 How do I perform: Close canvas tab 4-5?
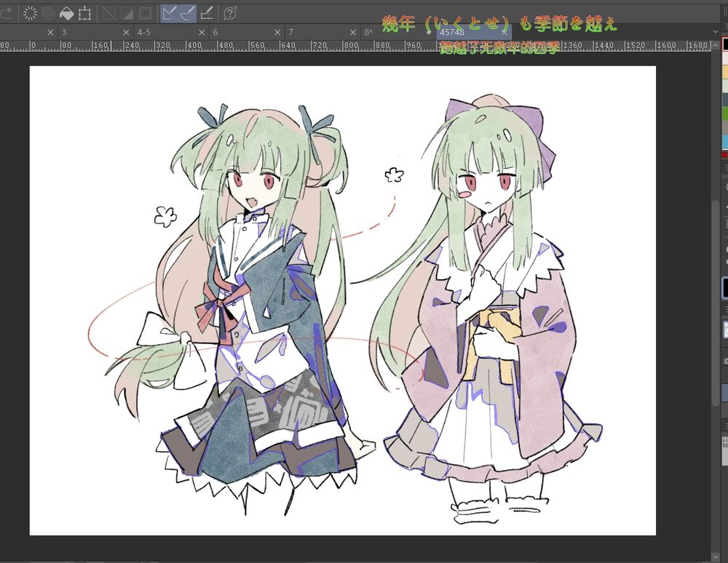(202, 33)
